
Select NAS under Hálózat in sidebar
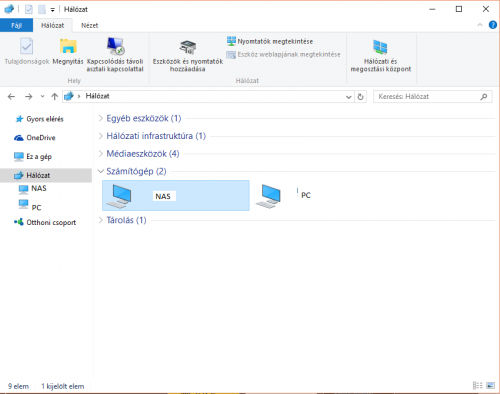33,189
